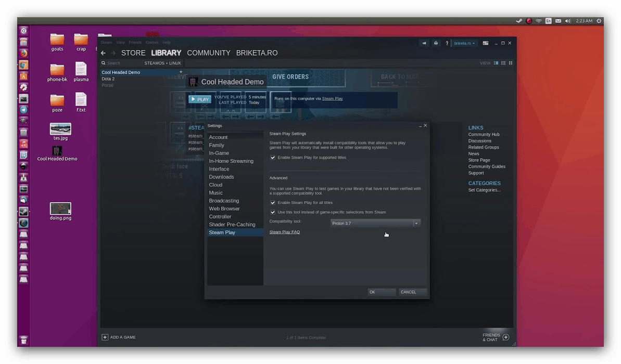
Task: Expand the briketa.ro account dropdown
Action: 464,43
